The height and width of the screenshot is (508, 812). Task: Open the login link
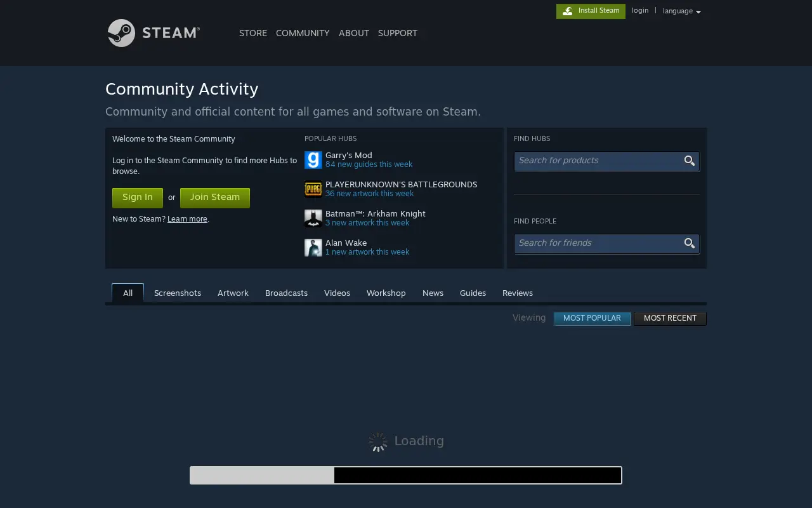[x=640, y=11]
